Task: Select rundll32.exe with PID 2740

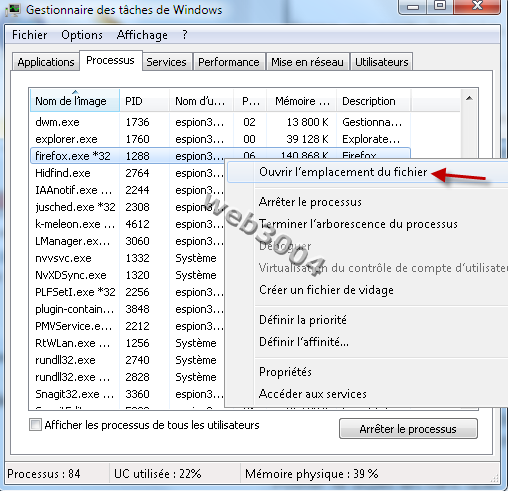Action: click(x=128, y=360)
